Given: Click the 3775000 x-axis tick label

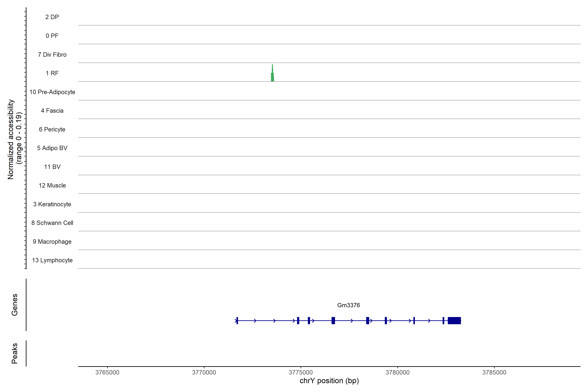Looking at the screenshot, I should [301, 372].
